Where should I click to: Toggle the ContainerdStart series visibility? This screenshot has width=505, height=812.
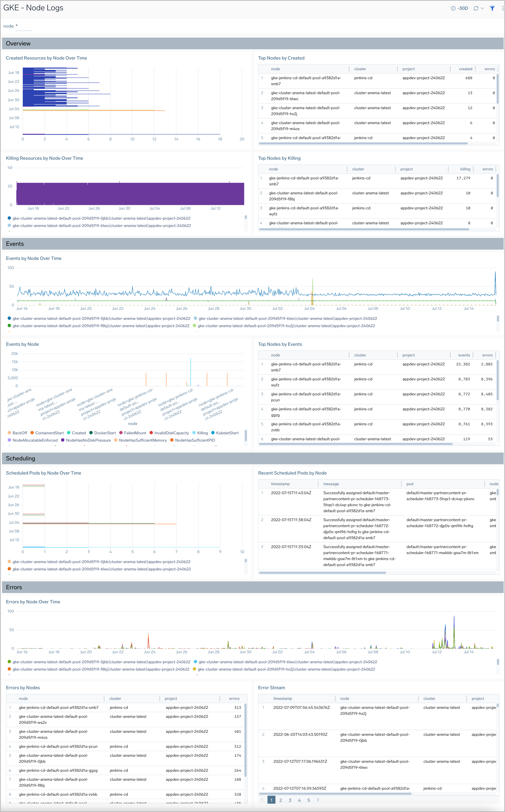[32, 433]
